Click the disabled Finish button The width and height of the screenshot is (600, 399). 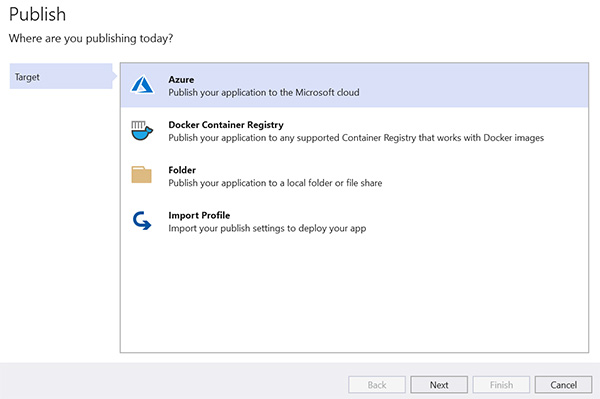(501, 384)
